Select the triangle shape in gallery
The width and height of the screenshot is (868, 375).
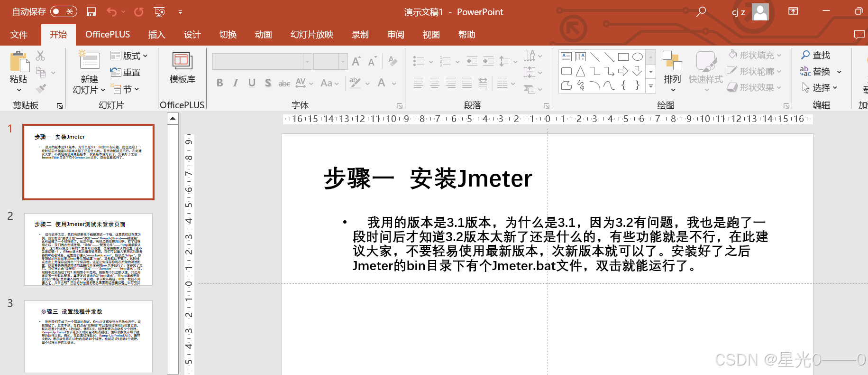click(x=580, y=71)
